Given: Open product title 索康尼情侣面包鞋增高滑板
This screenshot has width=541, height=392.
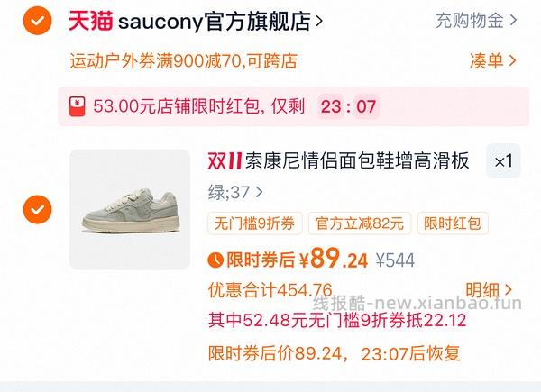Looking at the screenshot, I should pos(357,160).
